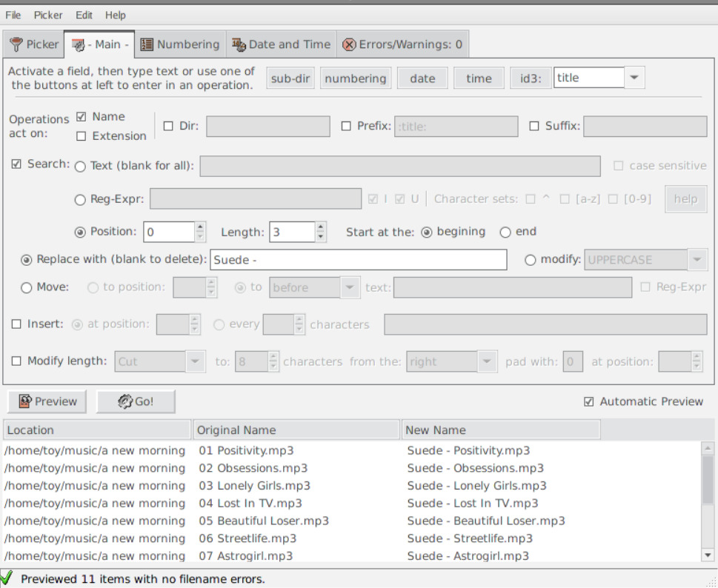Click the Replace with text field
Image resolution: width=718 pixels, height=588 pixels.
point(359,260)
